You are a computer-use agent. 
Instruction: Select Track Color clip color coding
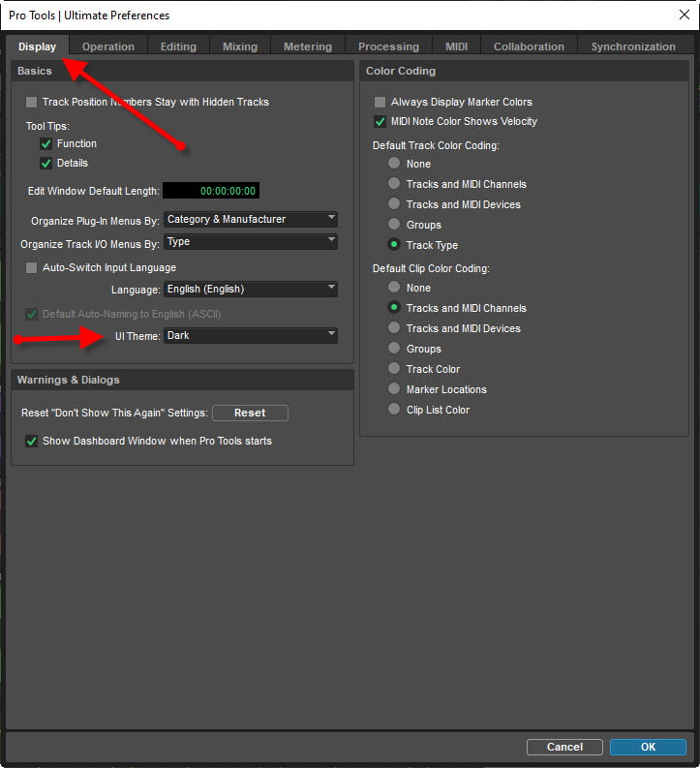point(394,368)
